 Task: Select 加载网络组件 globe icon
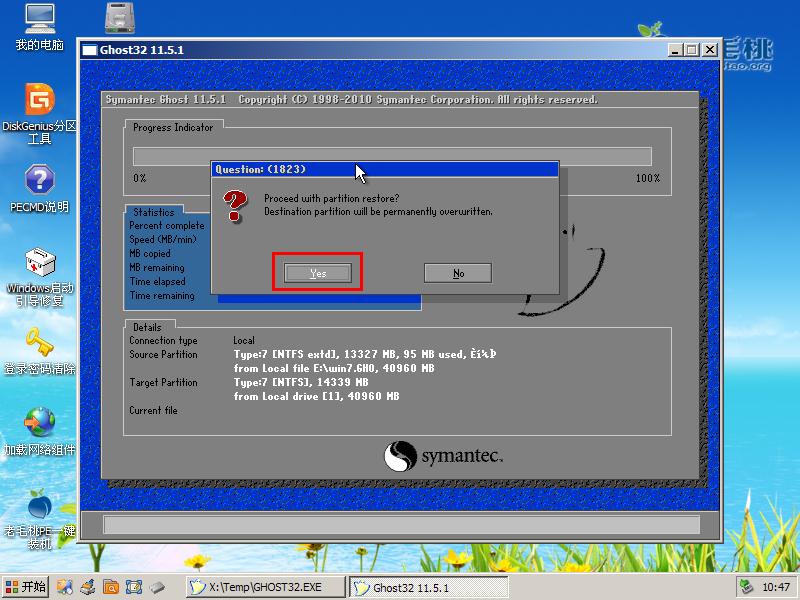click(40, 431)
